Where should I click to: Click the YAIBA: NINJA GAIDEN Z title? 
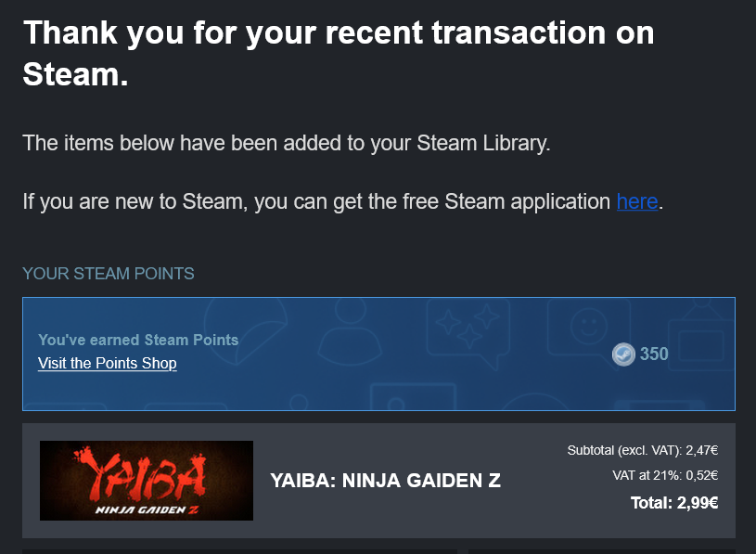[385, 481]
